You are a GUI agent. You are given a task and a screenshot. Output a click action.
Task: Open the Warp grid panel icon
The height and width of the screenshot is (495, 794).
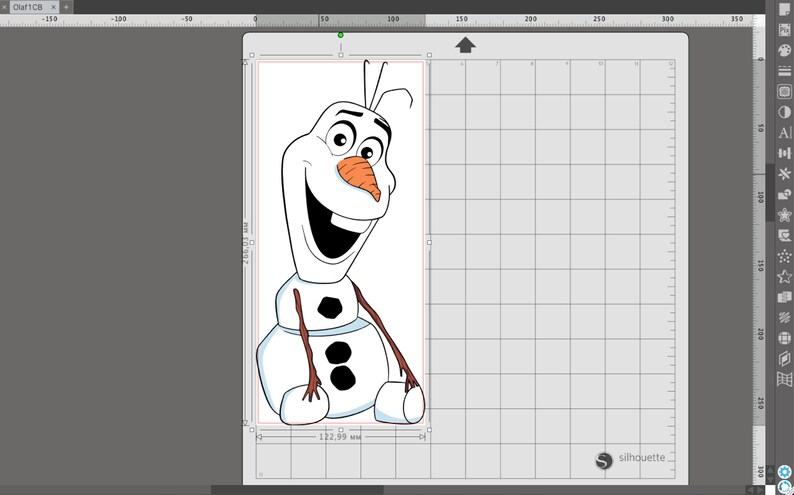[x=784, y=379]
